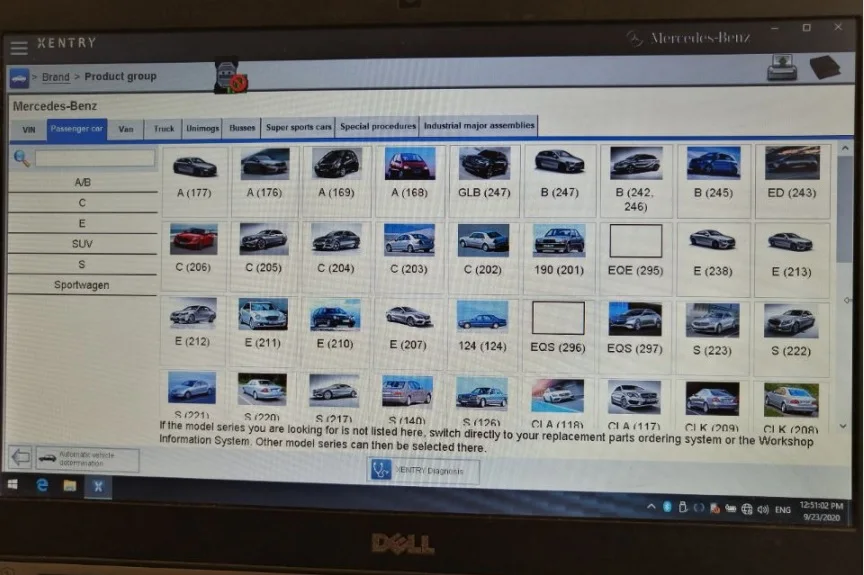
Task: Select model series A (168)
Action: click(409, 181)
